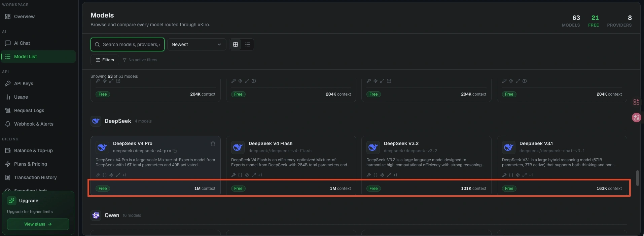The height and width of the screenshot is (236, 644).
Task: Click the search magnifier icon
Action: [97, 44]
